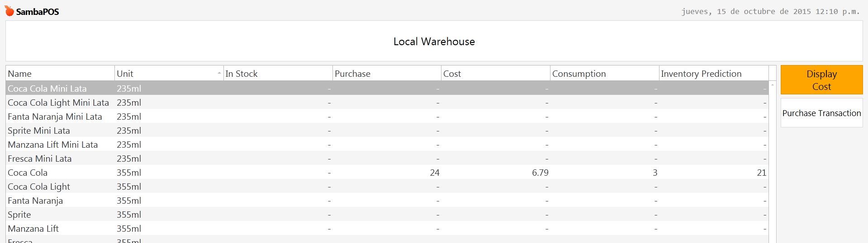Select the Coca Cola 355ml row
The height and width of the screenshot is (243, 868).
point(387,173)
